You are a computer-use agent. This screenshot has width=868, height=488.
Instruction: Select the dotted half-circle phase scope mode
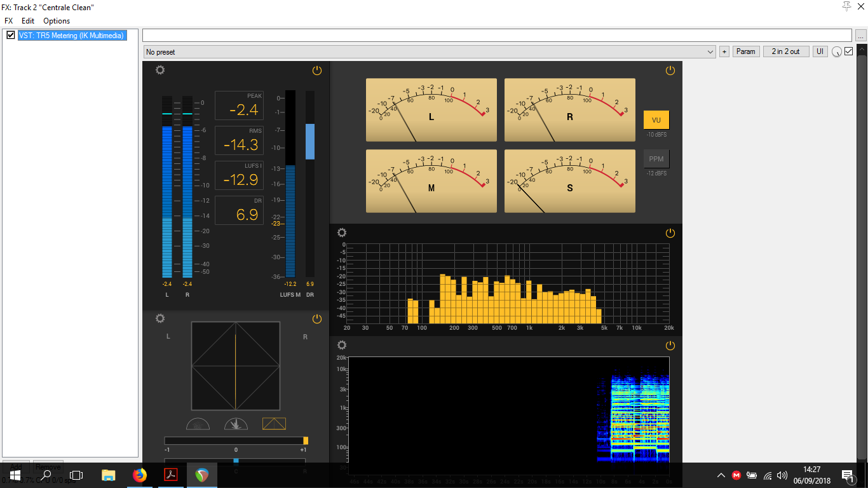tap(198, 424)
